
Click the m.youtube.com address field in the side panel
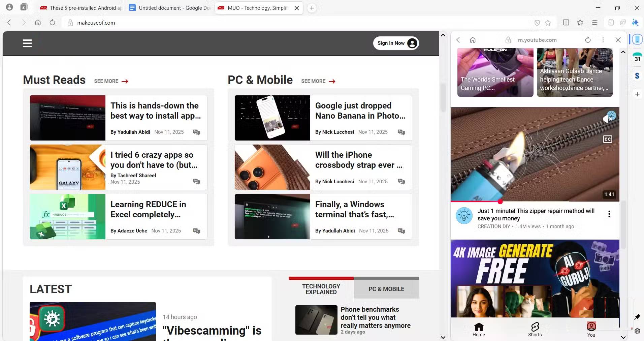(x=537, y=40)
